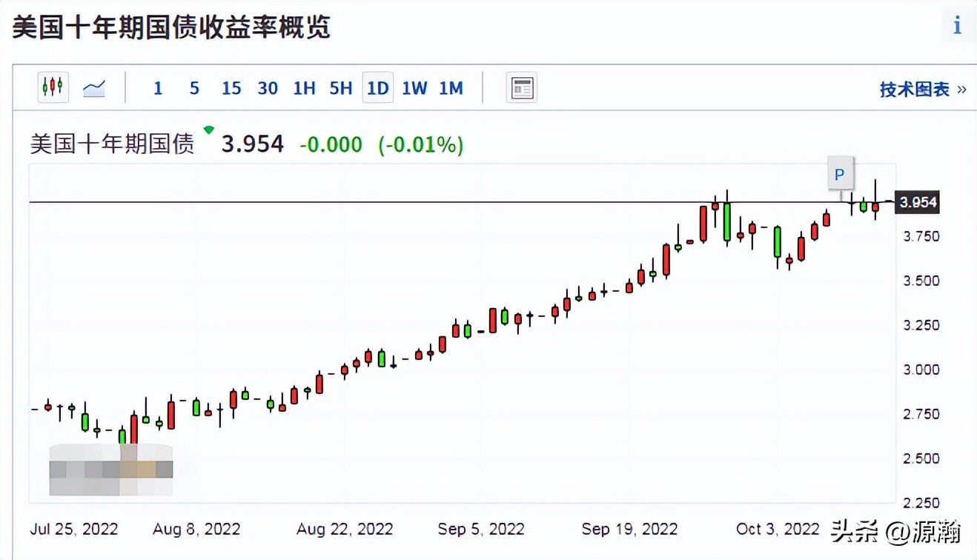Click the Oct 3, 2022 date label

click(778, 529)
